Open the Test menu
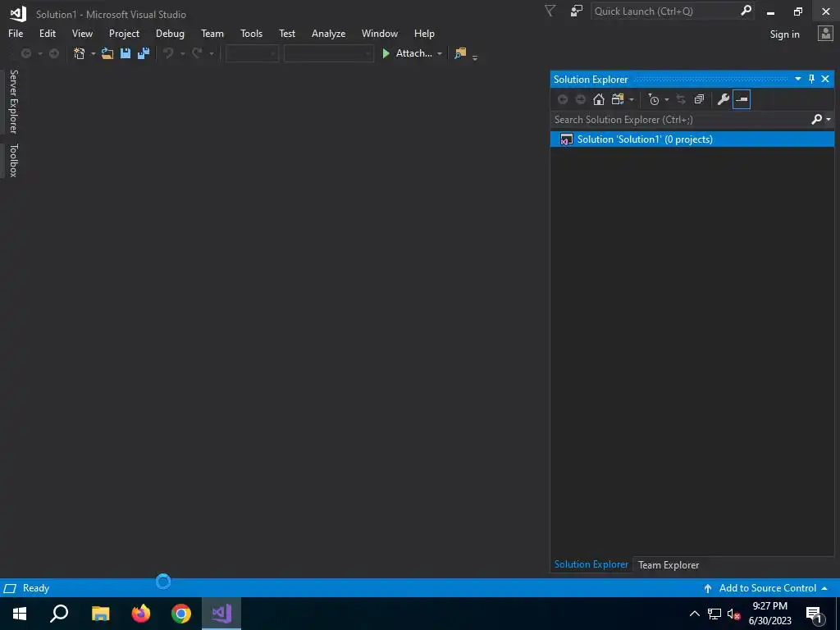 click(287, 33)
